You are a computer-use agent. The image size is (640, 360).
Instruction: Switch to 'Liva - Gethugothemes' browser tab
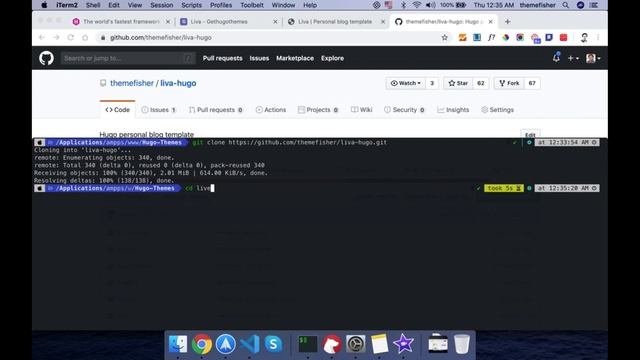(229, 22)
